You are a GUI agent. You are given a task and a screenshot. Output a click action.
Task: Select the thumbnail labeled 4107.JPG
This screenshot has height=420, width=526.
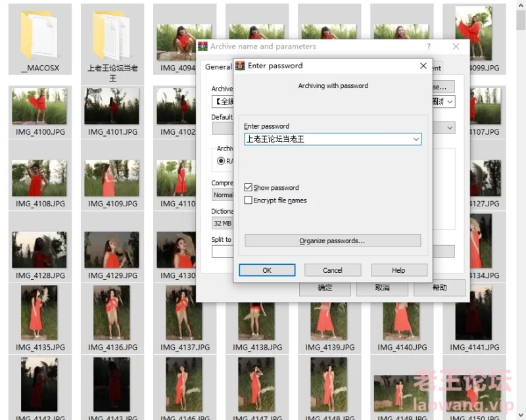point(485,106)
